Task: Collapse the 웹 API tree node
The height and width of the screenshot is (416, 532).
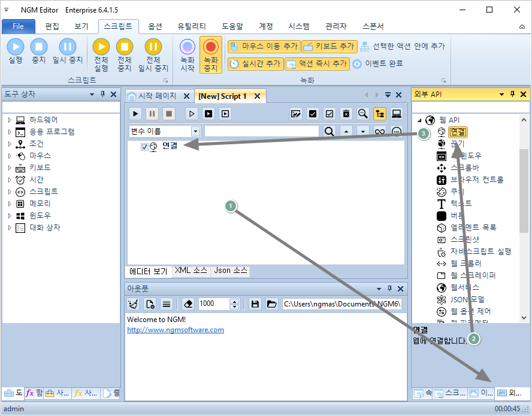Action: (419, 120)
